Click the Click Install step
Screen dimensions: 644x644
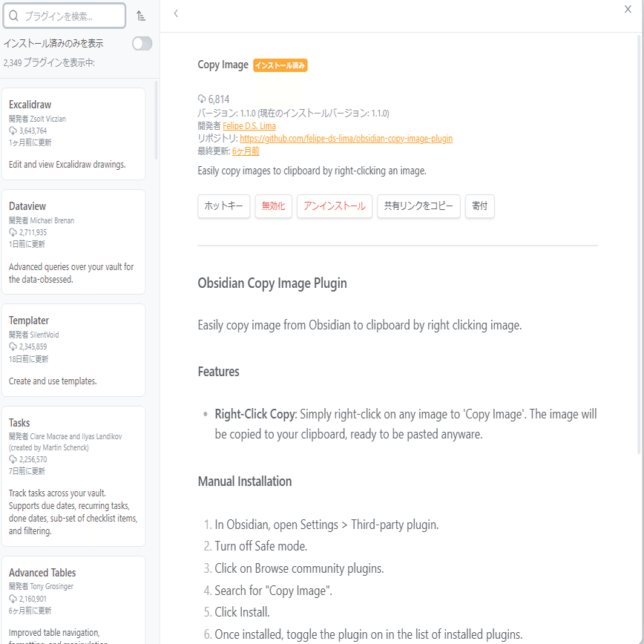click(243, 612)
